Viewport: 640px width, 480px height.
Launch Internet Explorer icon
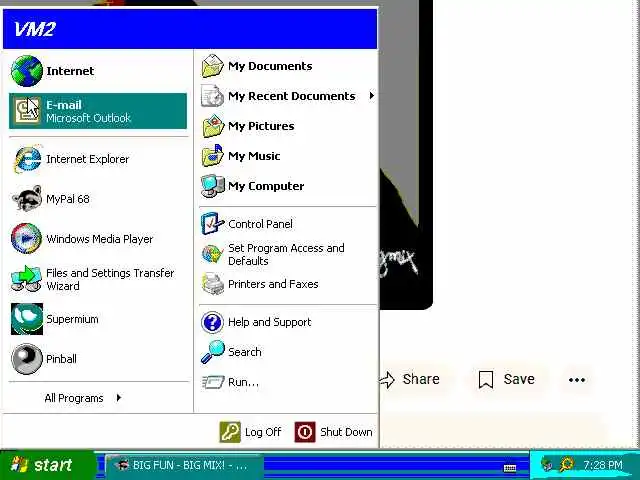27,159
